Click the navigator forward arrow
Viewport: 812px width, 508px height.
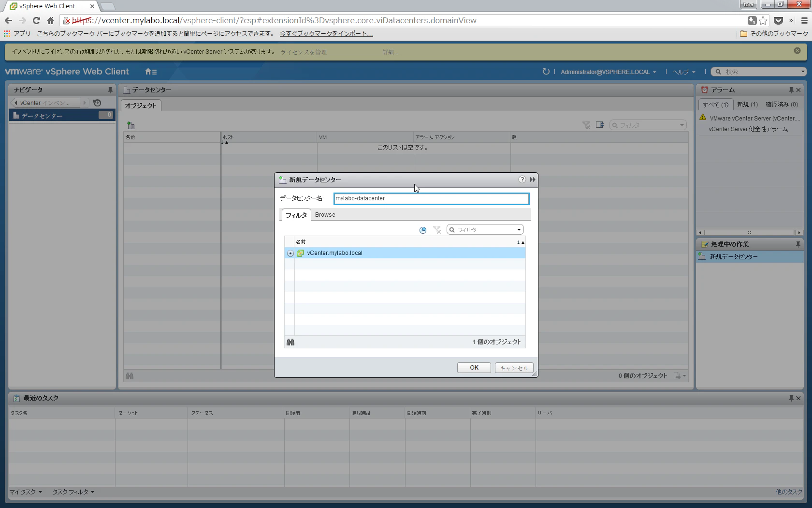[x=85, y=103]
